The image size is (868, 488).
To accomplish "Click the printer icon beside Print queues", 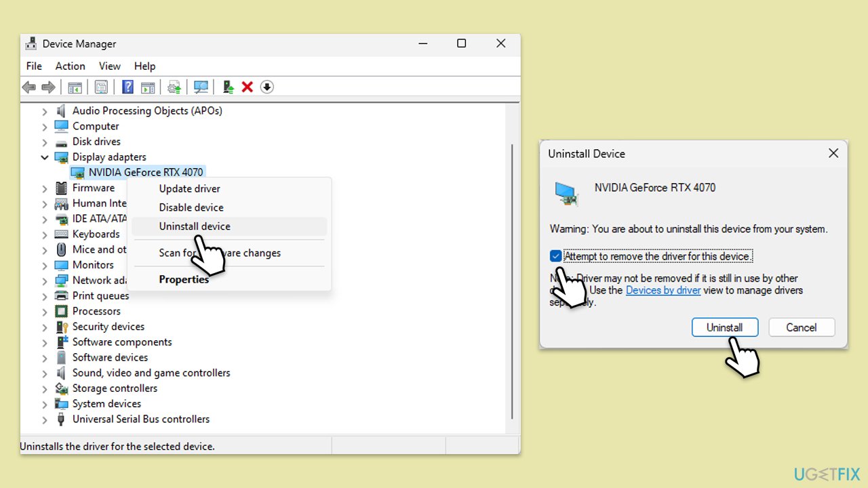I will (x=62, y=296).
